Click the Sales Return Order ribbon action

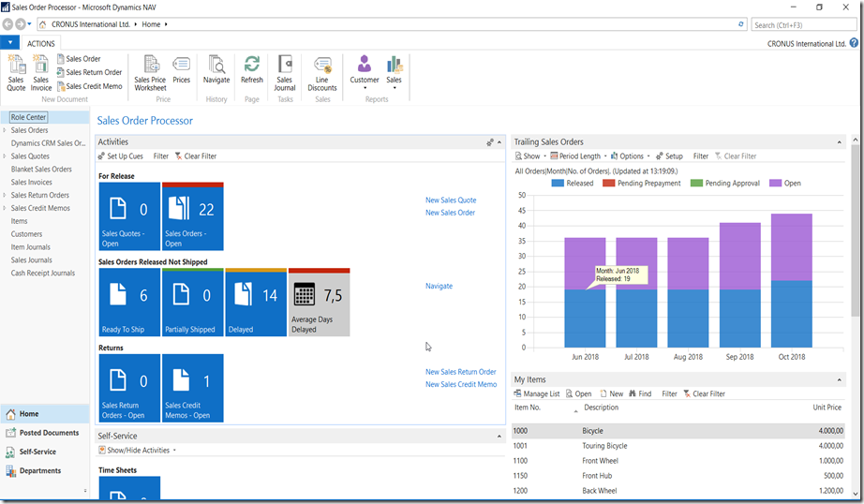point(89,72)
